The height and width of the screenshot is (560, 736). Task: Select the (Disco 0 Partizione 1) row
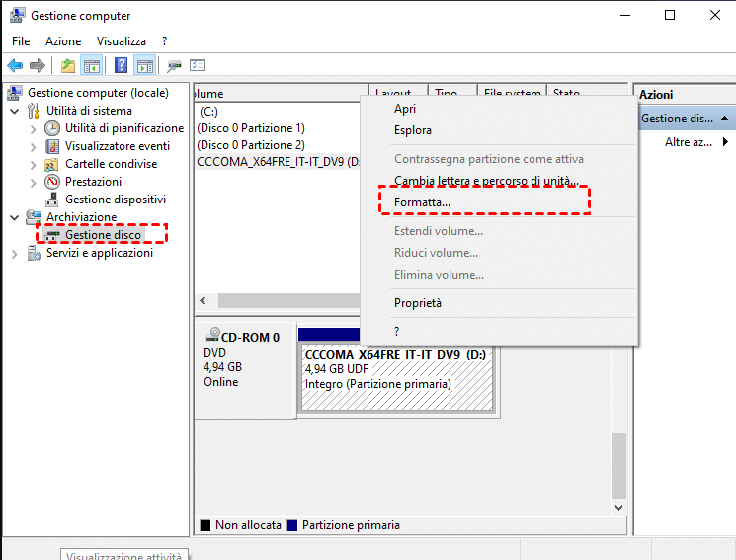coord(278,128)
